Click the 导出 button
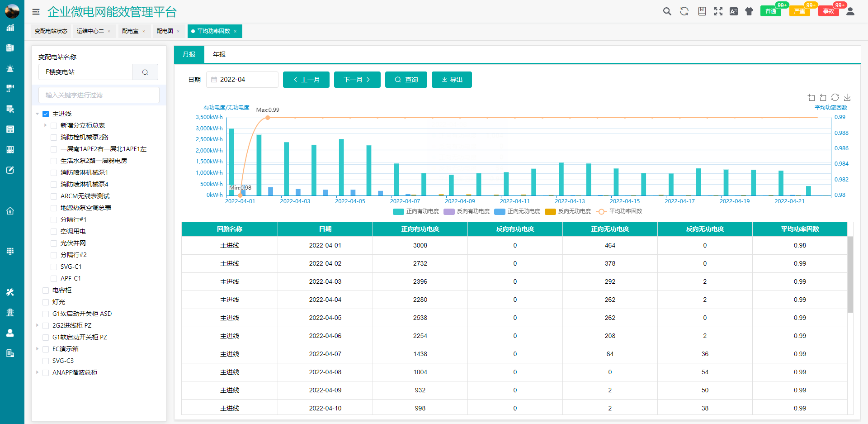 452,80
